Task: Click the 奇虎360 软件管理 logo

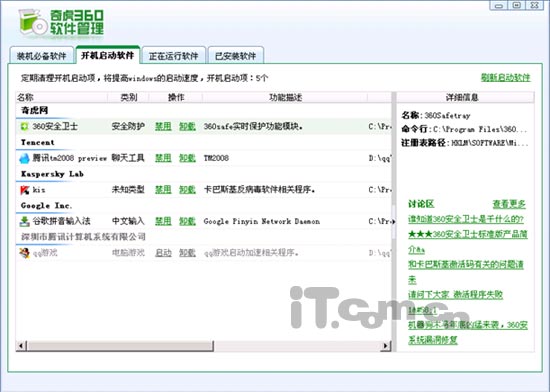Action: [x=62, y=22]
